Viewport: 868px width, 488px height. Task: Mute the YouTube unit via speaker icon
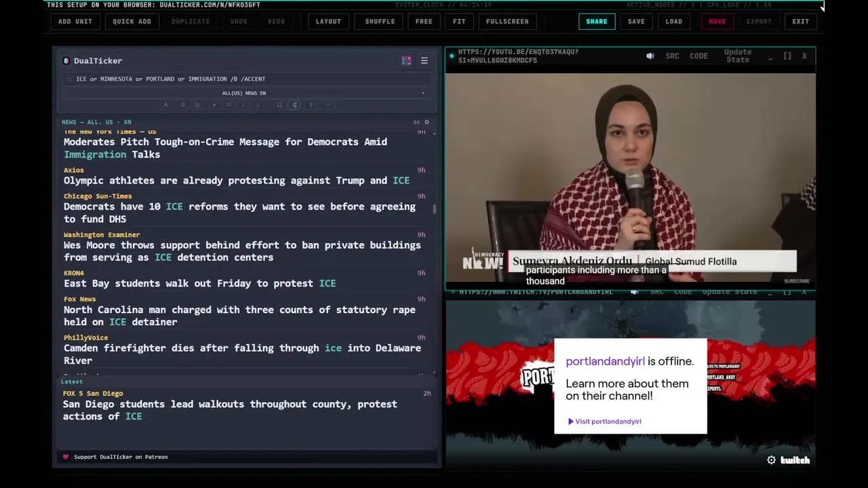(650, 56)
